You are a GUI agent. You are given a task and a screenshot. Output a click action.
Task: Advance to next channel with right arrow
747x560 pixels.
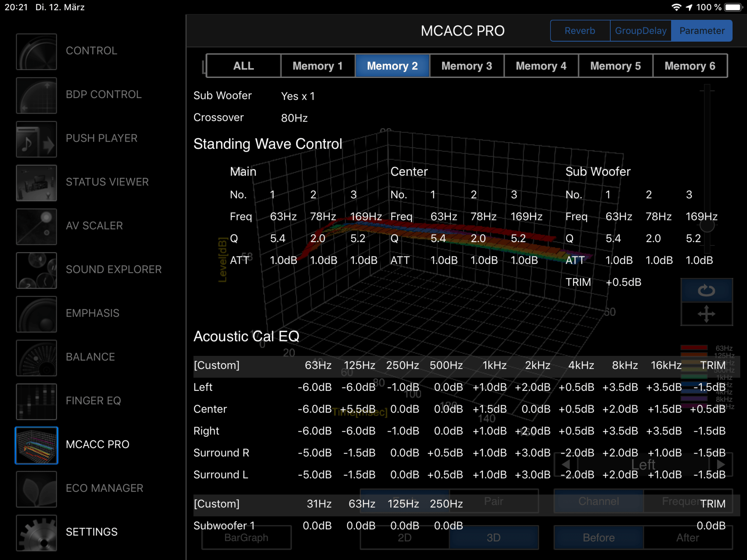tap(721, 465)
